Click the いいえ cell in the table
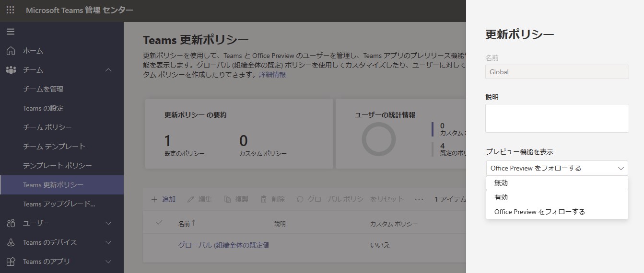Screen dimensions: 644x273 (380, 245)
